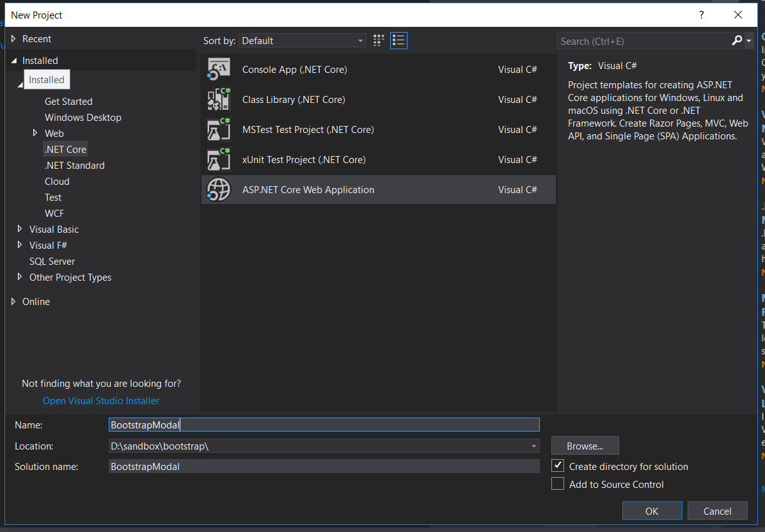Image resolution: width=765 pixels, height=532 pixels.
Task: Select SQL Server category
Action: click(52, 262)
